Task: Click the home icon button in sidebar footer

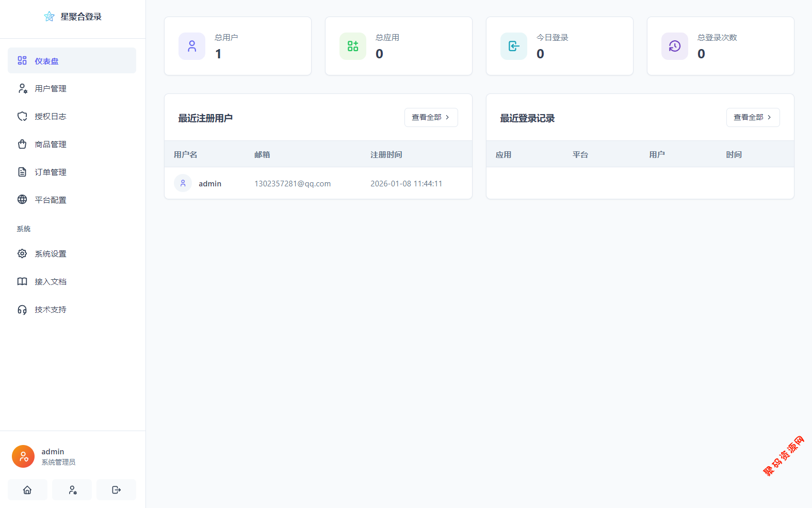Action: point(27,490)
